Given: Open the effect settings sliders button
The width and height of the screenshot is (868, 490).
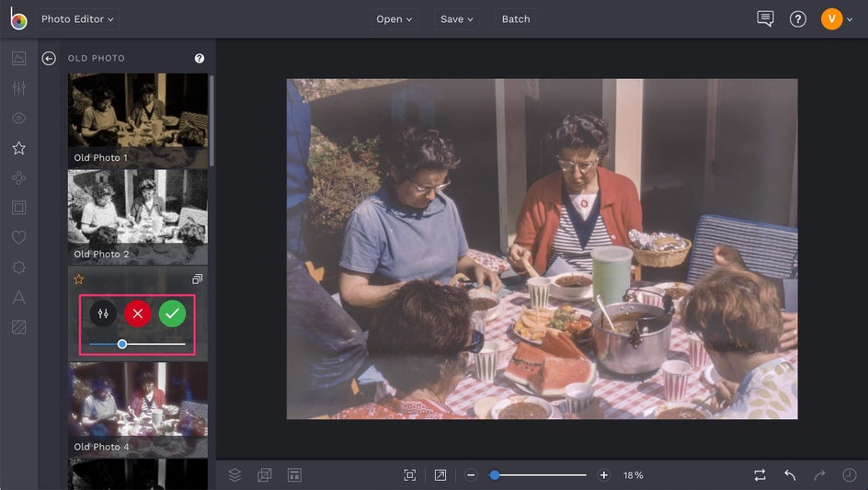Looking at the screenshot, I should tap(103, 313).
